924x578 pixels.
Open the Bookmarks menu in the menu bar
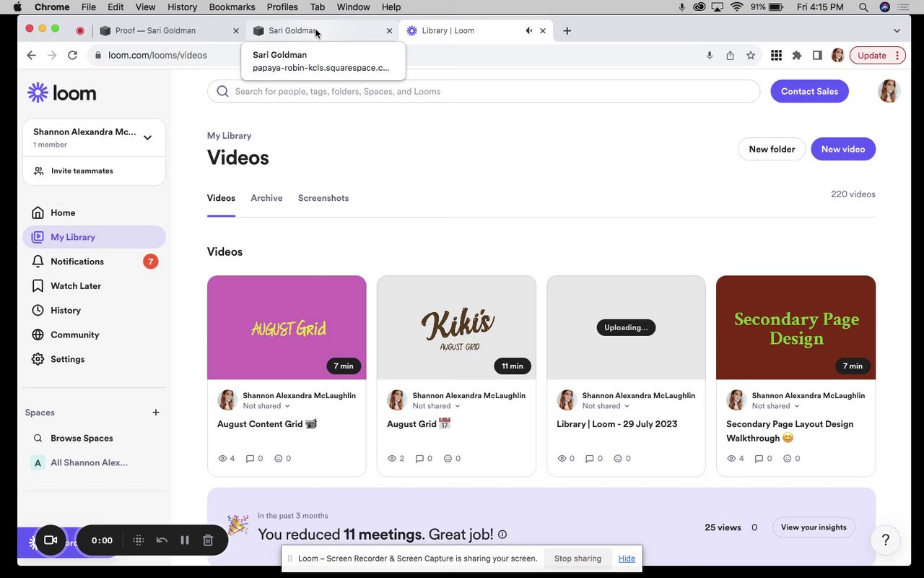pyautogui.click(x=232, y=7)
